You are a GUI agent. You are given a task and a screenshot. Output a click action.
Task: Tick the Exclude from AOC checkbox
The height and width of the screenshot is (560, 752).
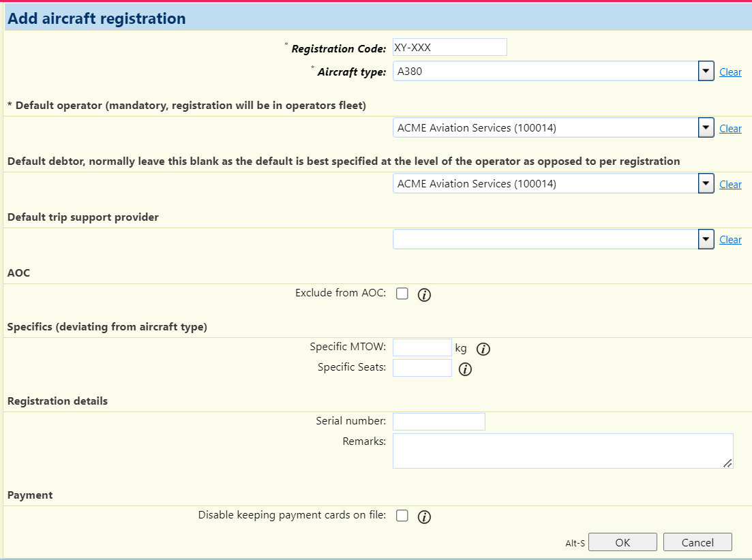coord(402,293)
